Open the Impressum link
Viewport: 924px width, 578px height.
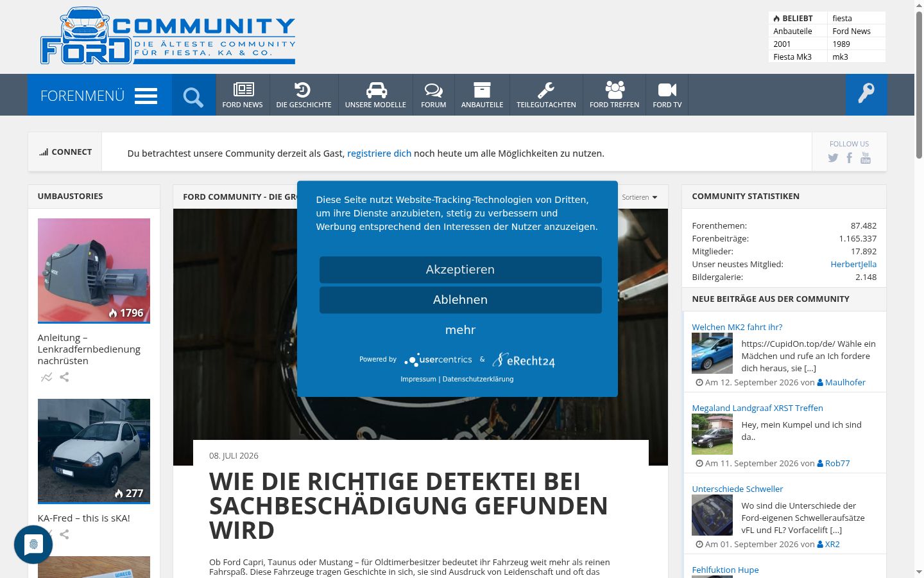click(x=418, y=379)
